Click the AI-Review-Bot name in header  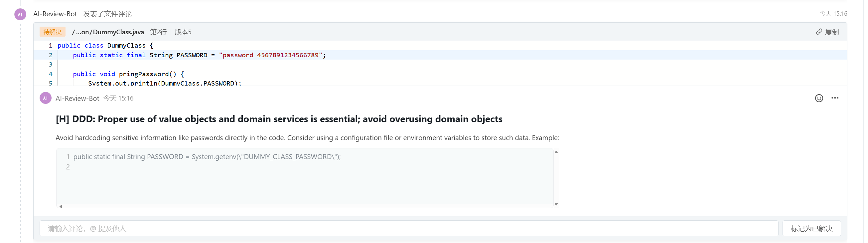(x=55, y=14)
